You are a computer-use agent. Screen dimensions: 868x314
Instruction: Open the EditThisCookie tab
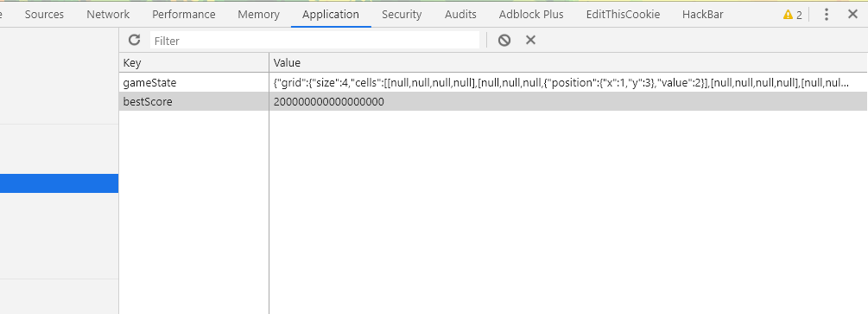(623, 15)
